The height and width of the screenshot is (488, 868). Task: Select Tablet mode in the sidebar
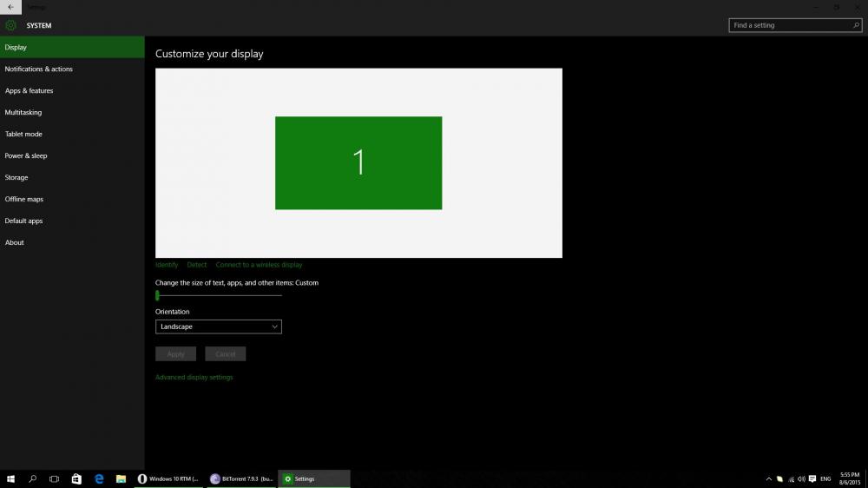coord(23,134)
